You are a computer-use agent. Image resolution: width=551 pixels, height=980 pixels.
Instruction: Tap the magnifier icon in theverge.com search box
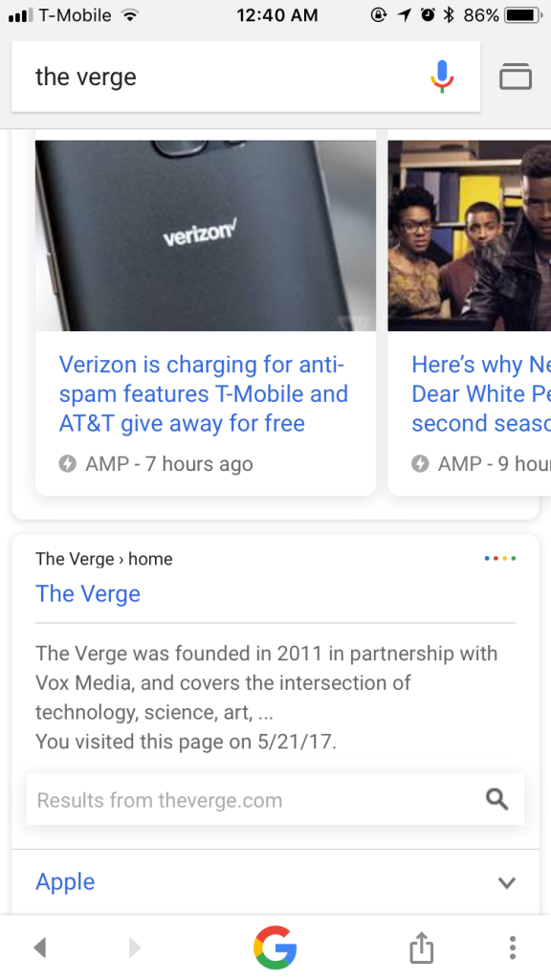click(496, 798)
